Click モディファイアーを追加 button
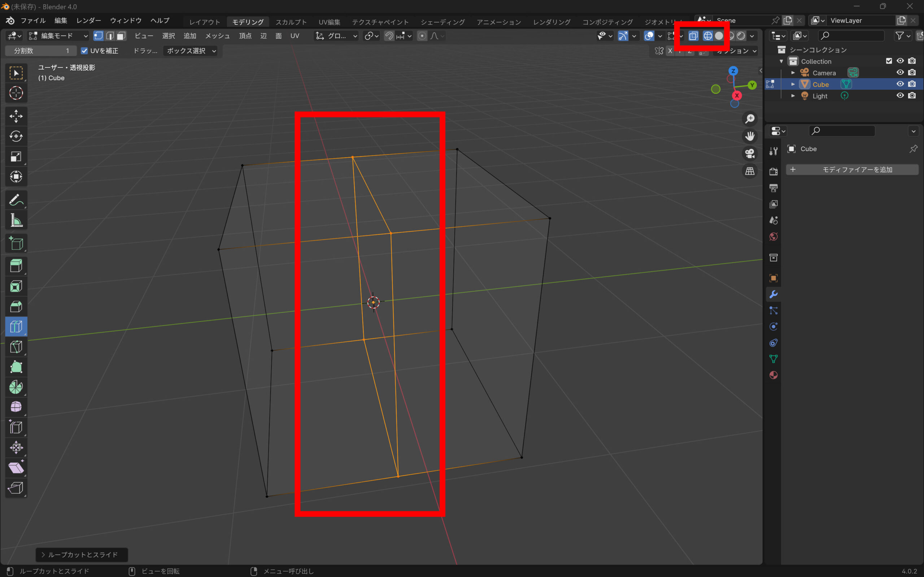Screen dimensions: 924x577 click(x=852, y=169)
